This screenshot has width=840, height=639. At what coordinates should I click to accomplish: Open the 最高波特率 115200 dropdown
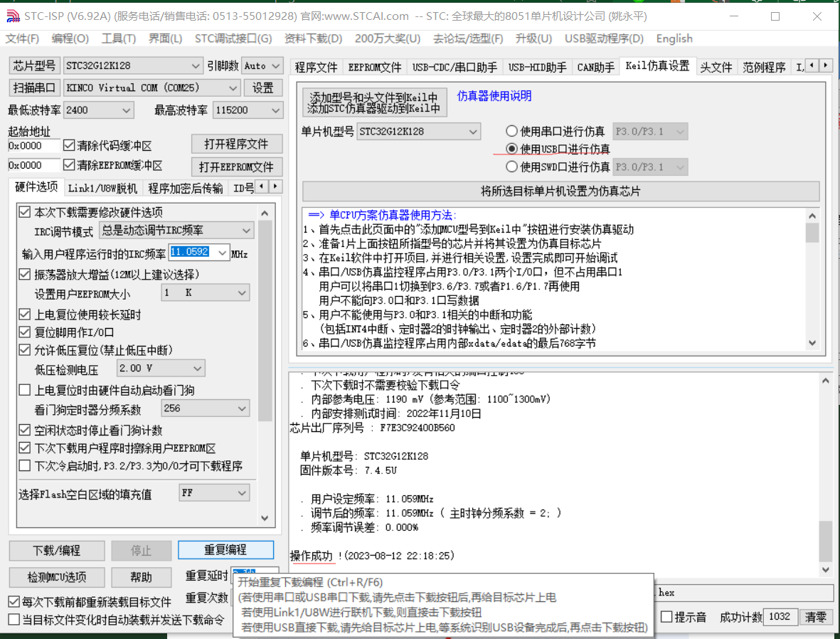point(248,110)
